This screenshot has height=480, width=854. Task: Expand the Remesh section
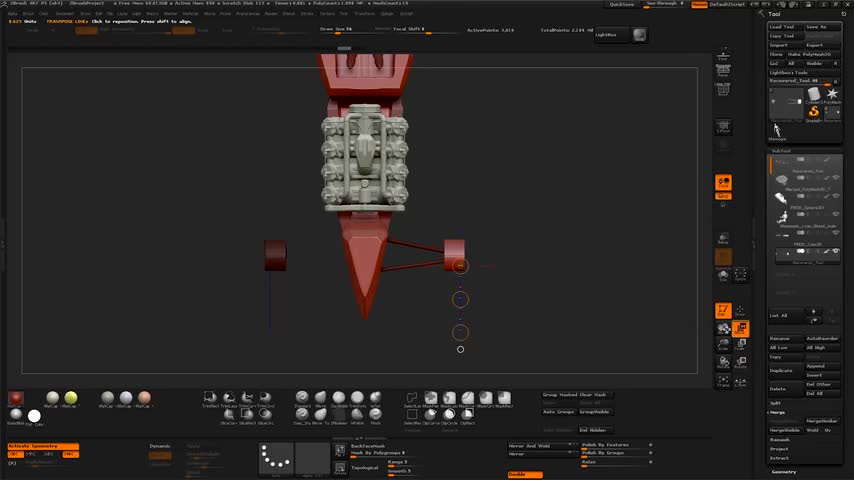pyautogui.click(x=779, y=440)
